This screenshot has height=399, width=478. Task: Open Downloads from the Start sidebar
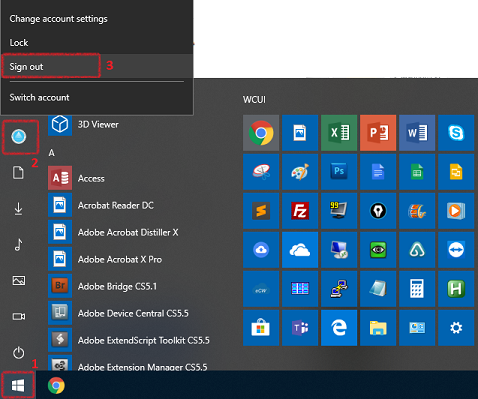[18, 209]
